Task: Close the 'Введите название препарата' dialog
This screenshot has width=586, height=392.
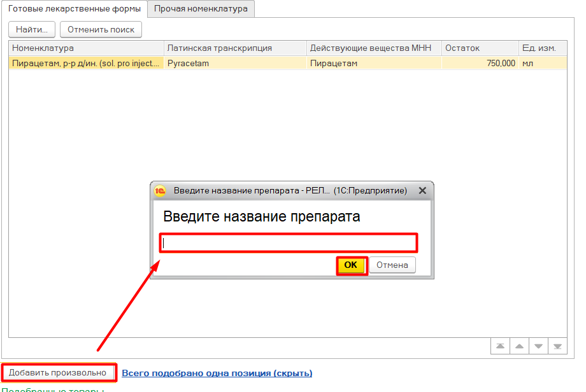Action: (421, 191)
